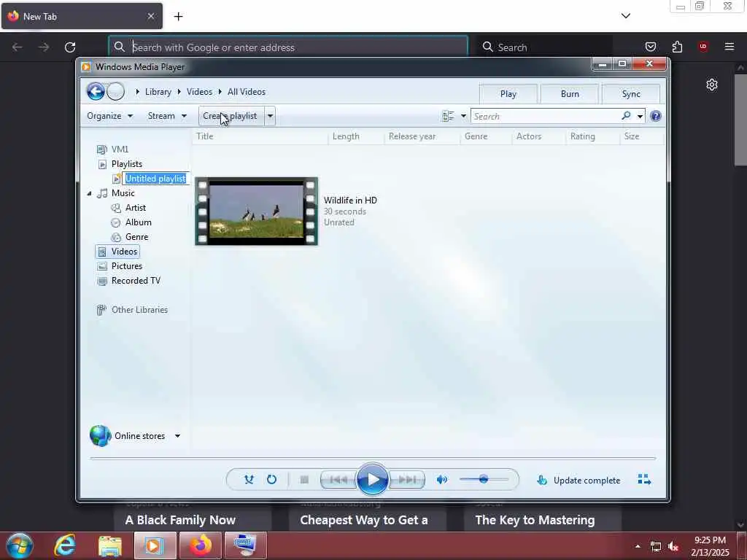Click the Untitled playlist name field
The image size is (747, 560).
(x=156, y=179)
